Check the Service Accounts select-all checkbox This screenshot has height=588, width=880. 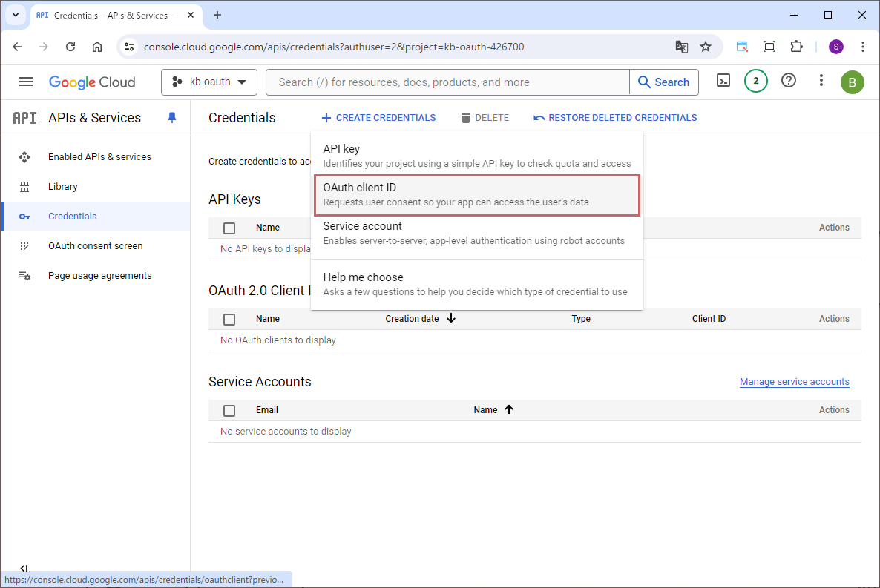[229, 411]
